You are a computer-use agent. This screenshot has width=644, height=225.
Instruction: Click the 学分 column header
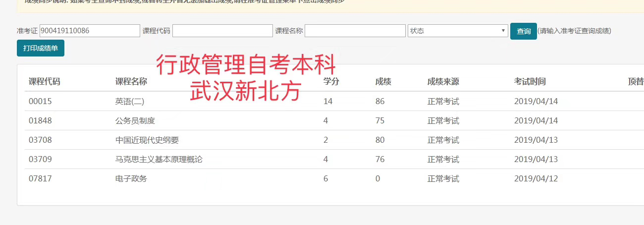click(331, 82)
